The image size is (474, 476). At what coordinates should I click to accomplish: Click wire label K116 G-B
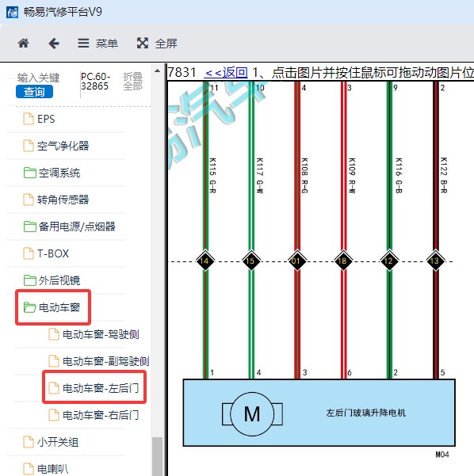coord(399,175)
